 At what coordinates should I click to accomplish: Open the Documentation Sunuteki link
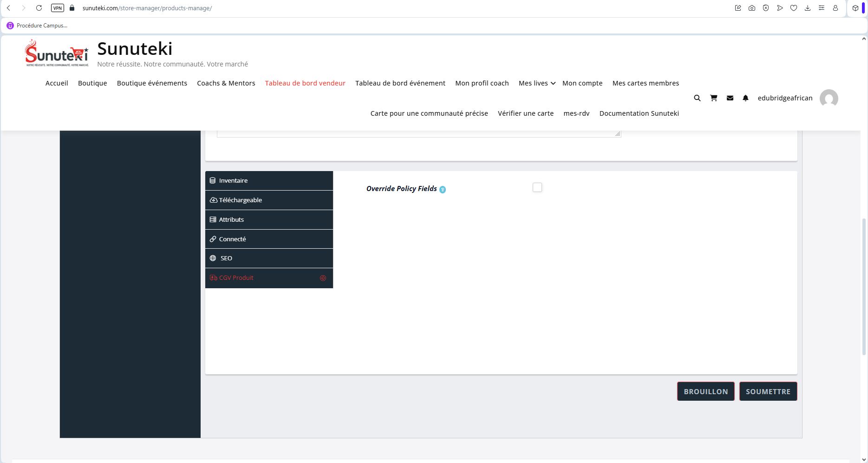coord(639,113)
